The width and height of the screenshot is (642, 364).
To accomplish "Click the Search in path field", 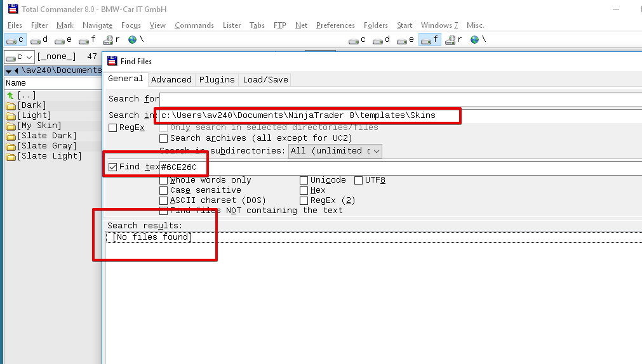I will 401,115.
